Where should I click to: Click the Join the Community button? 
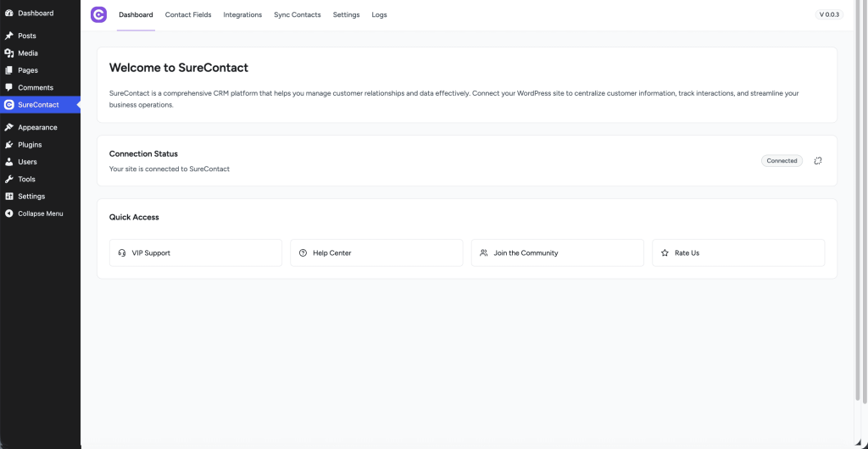[558, 252]
